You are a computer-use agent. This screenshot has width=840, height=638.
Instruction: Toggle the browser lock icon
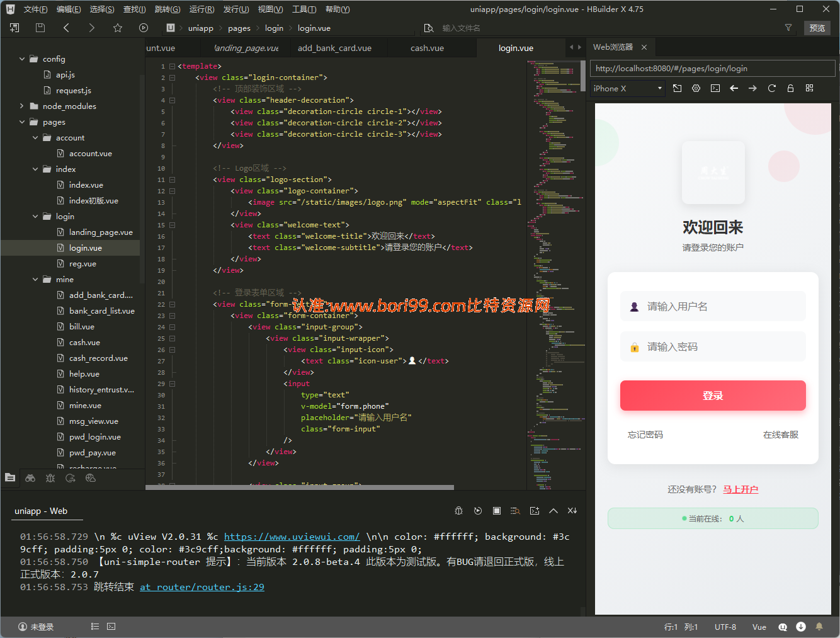[791, 88]
